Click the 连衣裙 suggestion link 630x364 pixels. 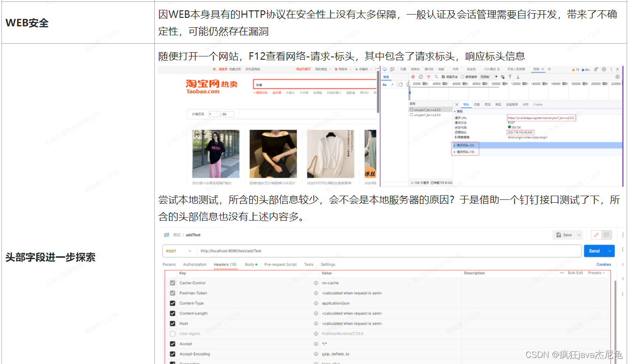click(x=277, y=93)
